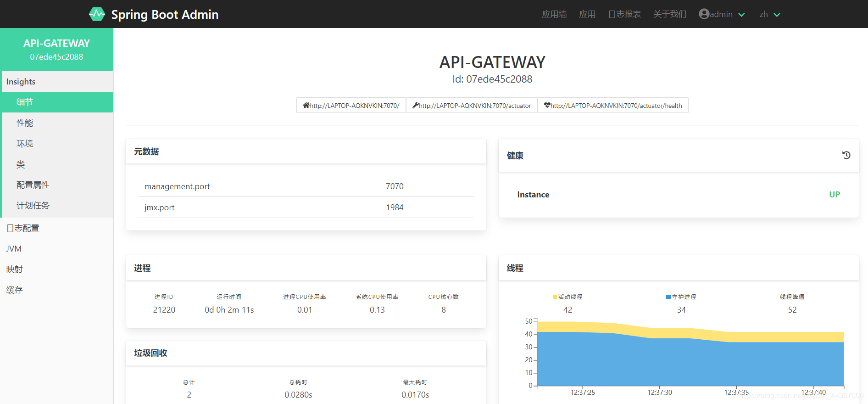Click the Id: 07ede45c2088 subtitle
This screenshot has height=404, width=868.
click(492, 79)
